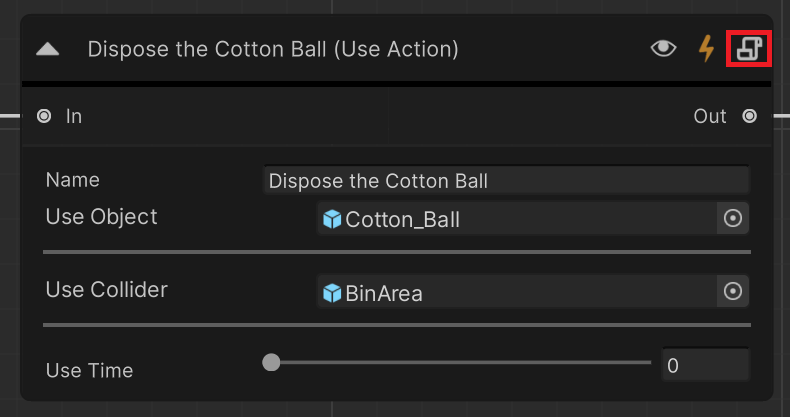The width and height of the screenshot is (790, 417).
Task: Open the object picker for Use Collider
Action: [733, 292]
